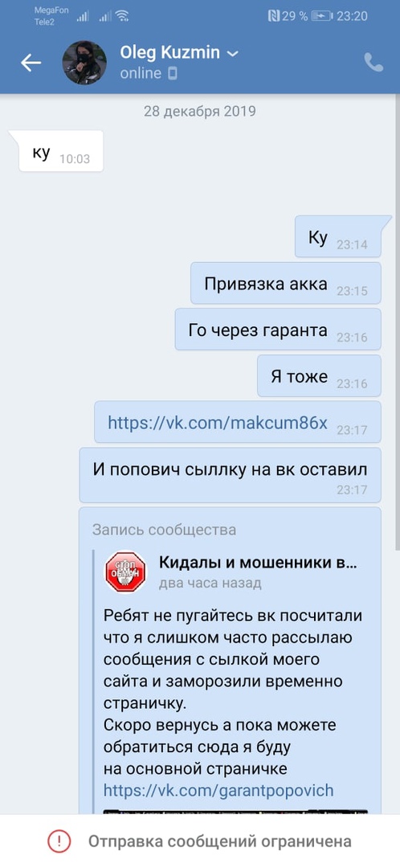Select the "Я тоже" message bubble

click(x=319, y=376)
